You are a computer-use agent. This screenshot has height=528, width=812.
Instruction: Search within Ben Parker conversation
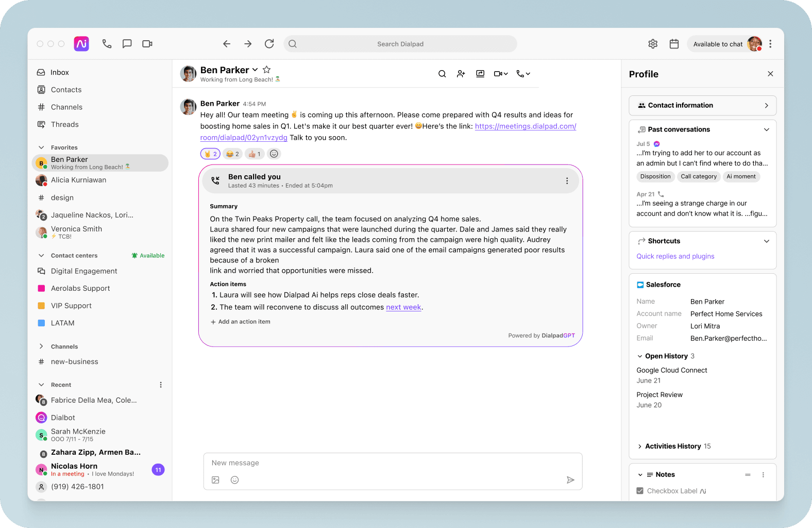(442, 74)
